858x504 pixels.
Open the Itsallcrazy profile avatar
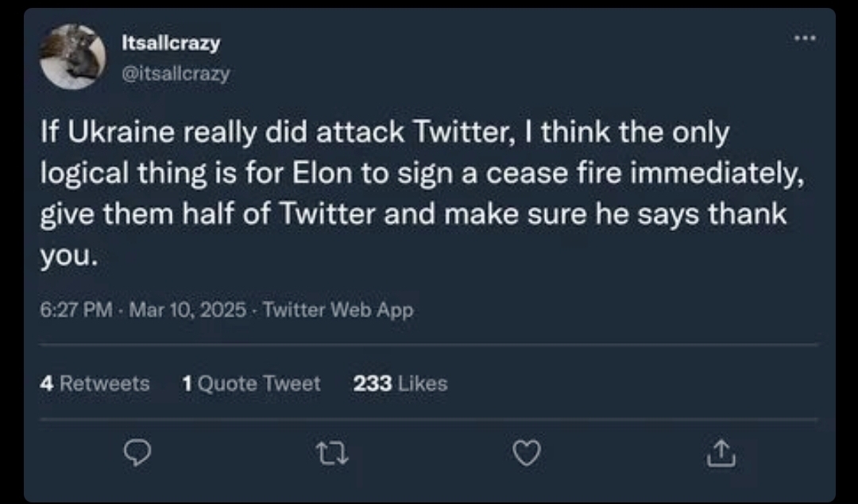click(x=73, y=56)
